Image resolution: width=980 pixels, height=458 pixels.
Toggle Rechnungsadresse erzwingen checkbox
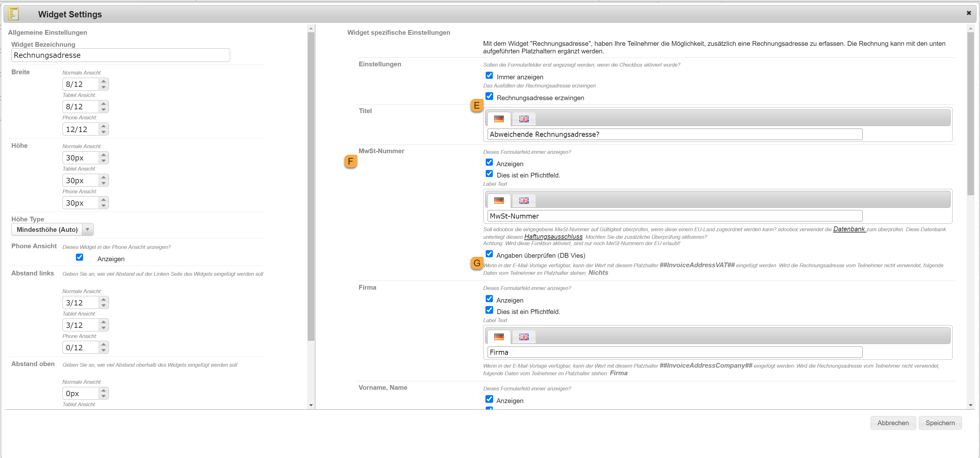[x=489, y=96]
